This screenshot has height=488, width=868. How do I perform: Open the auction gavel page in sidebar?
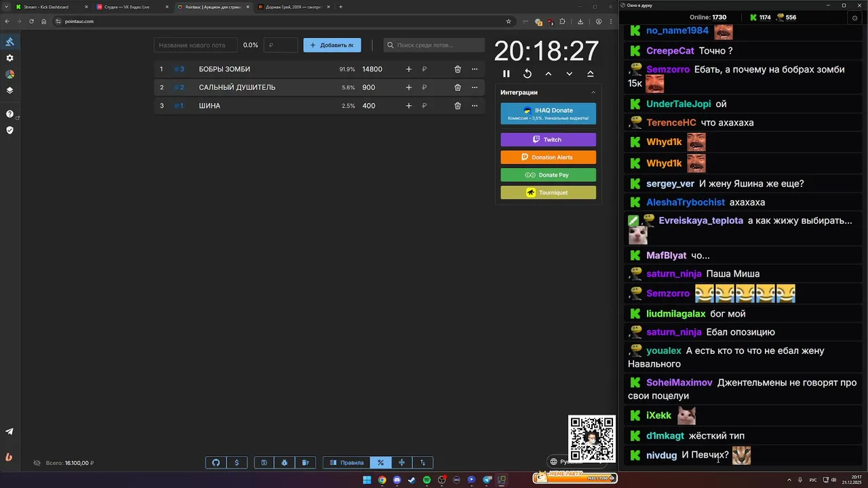pos(9,42)
